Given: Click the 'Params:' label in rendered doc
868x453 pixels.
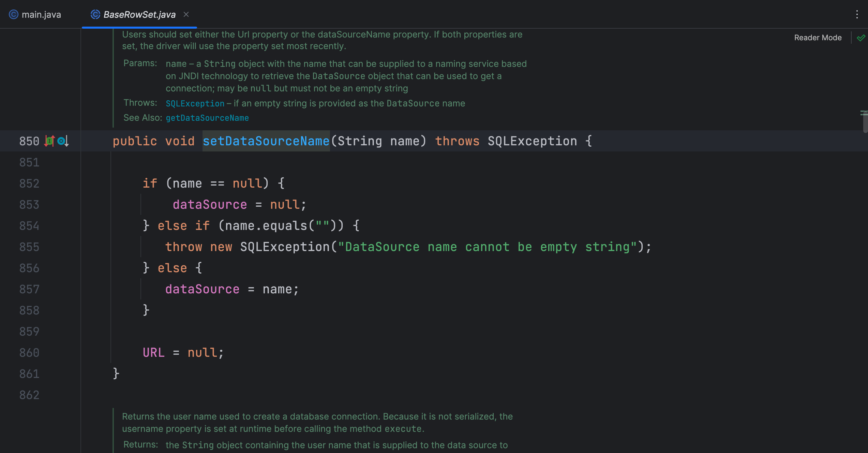Looking at the screenshot, I should (x=140, y=63).
